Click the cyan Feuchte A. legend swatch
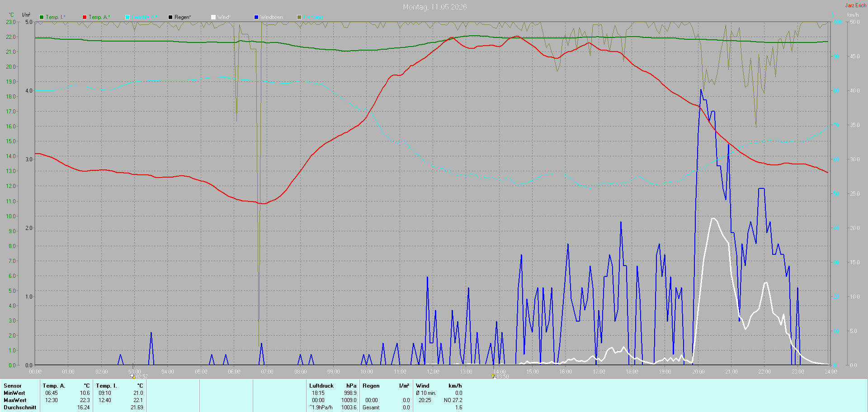Viewport: 868px width, 412px height. [x=127, y=17]
